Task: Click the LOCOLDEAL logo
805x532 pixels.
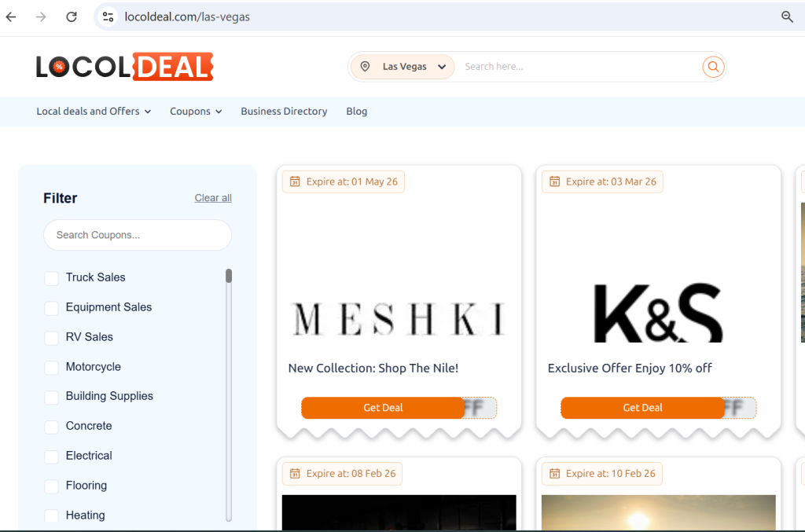Action: 124,66
